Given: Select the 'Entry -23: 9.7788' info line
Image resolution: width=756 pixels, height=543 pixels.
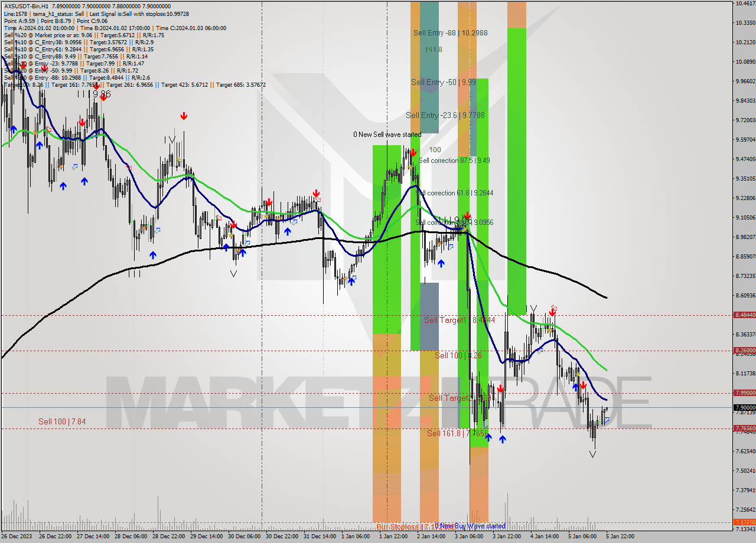Looking at the screenshot, I should pos(74,63).
